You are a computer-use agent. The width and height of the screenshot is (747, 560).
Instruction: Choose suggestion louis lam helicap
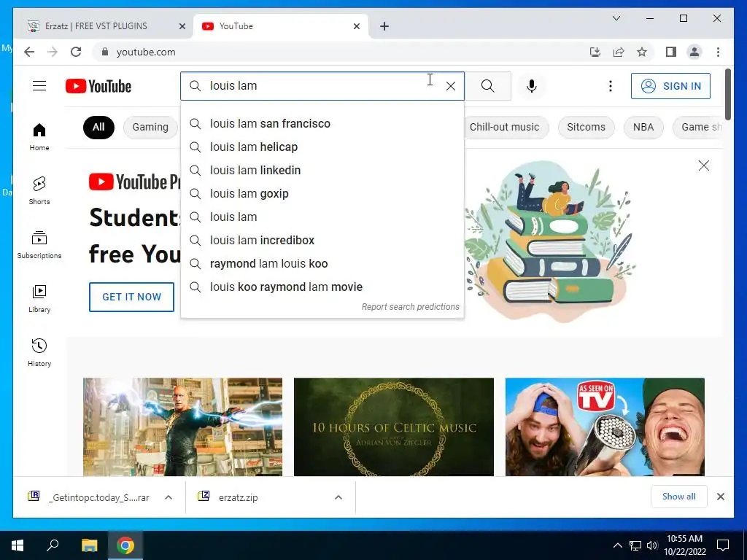322,147
